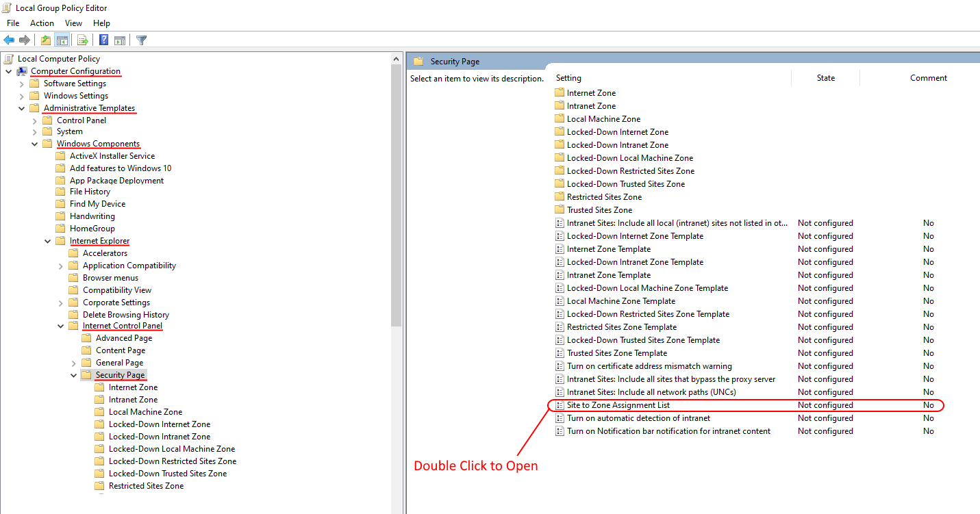This screenshot has height=514, width=980.
Task: Open the Action menu
Action: coord(42,23)
